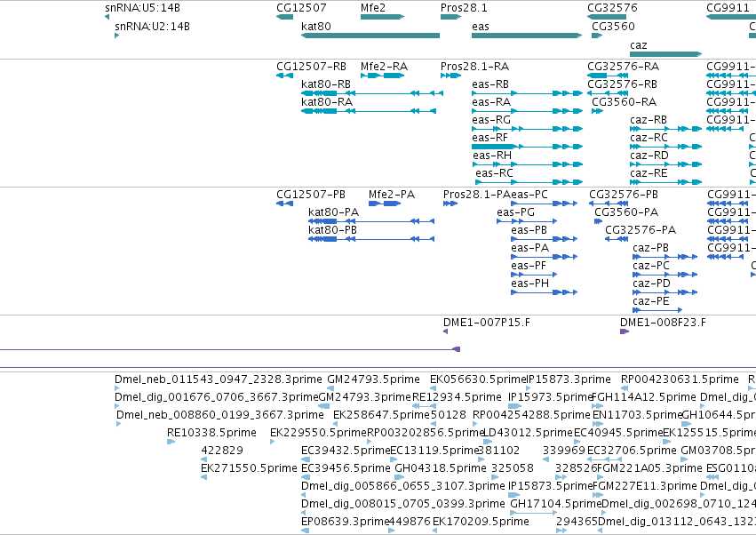The image size is (756, 535).
Task: Select transcript CG12507-RB
Action: pos(311,66)
